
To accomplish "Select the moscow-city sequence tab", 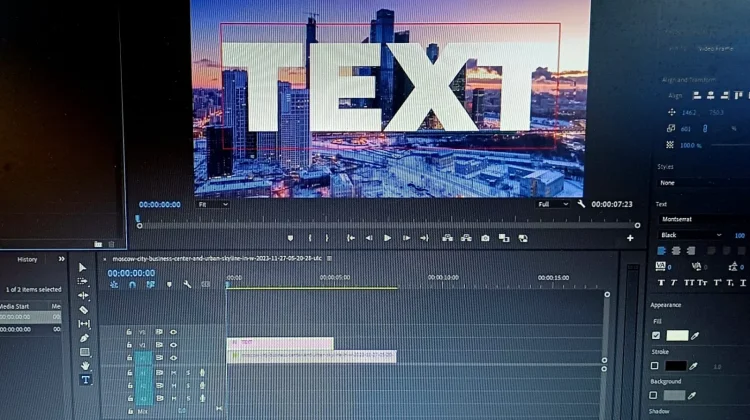I will tap(217, 258).
